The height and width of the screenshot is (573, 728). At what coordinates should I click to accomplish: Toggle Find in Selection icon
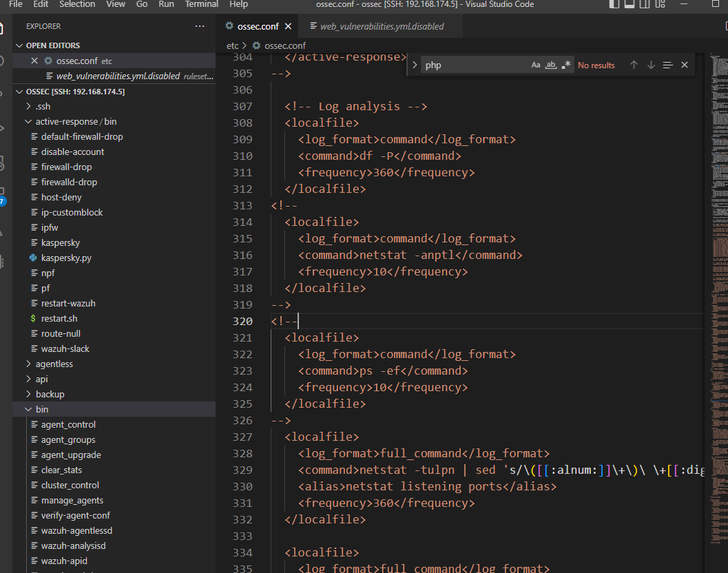[x=667, y=65]
